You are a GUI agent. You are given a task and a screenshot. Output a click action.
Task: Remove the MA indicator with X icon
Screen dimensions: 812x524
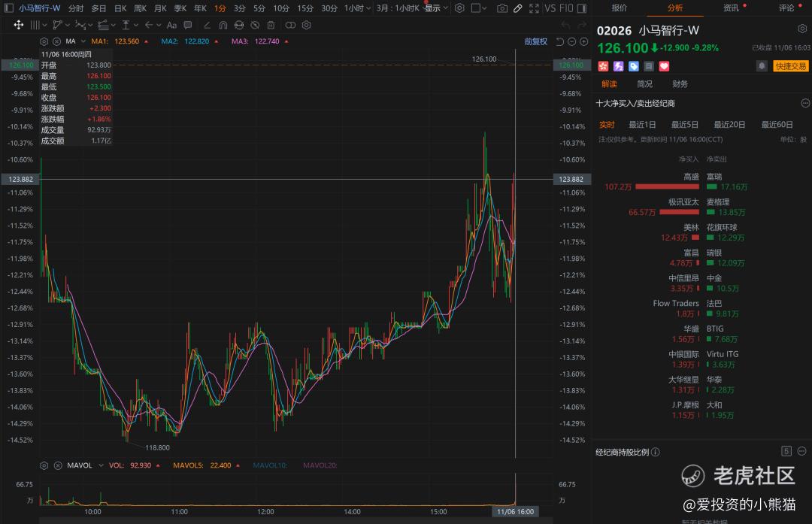click(57, 41)
